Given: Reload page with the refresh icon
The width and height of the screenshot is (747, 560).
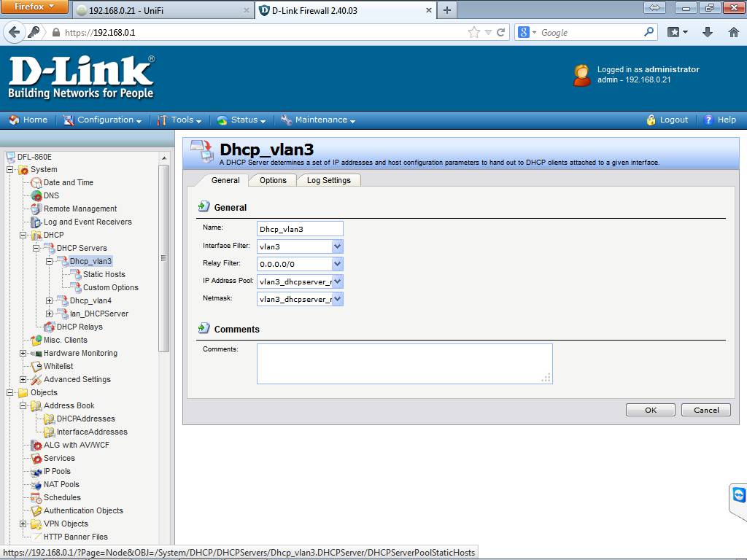Looking at the screenshot, I should point(500,32).
